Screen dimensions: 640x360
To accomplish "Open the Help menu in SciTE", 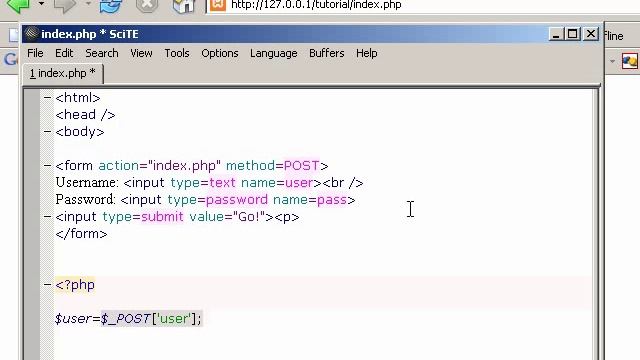I will click(x=367, y=53).
